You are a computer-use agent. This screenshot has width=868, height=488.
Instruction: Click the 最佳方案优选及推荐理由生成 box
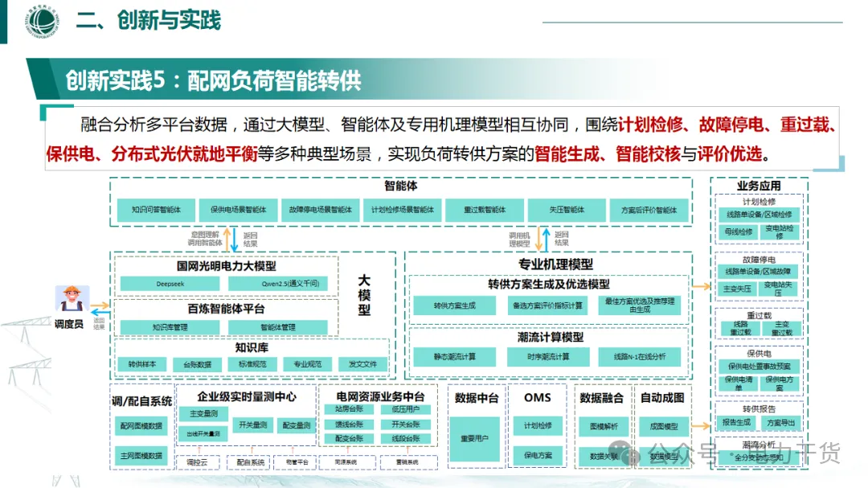(x=640, y=306)
